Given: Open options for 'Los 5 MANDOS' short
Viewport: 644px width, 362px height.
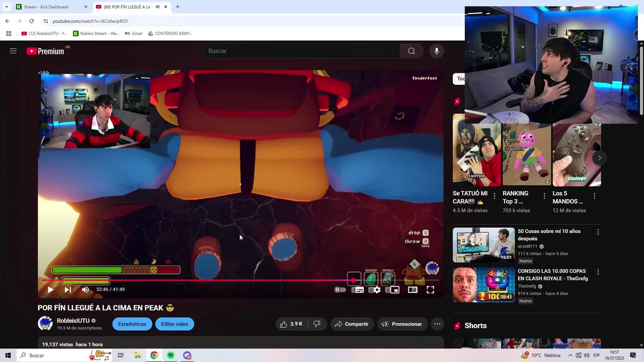Looking at the screenshot, I should (594, 196).
